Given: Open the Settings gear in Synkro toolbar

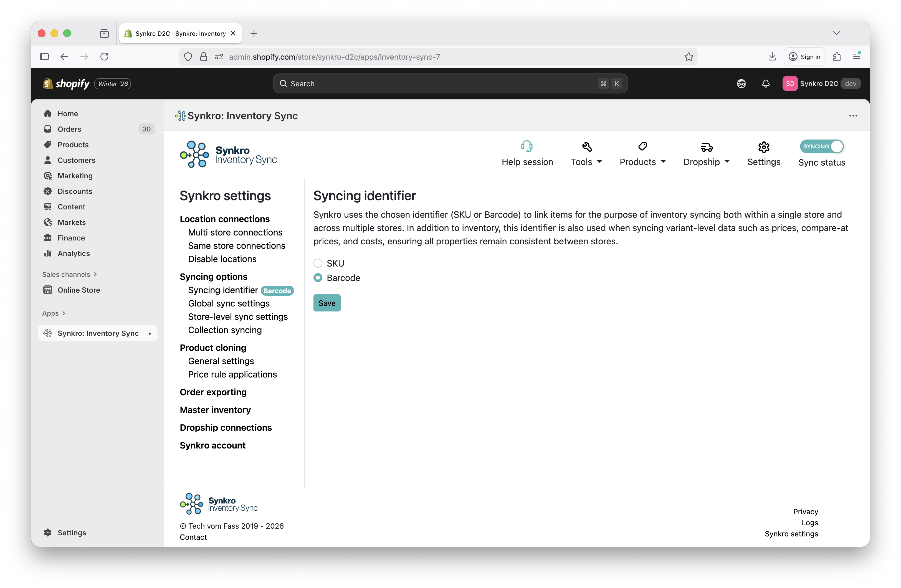Looking at the screenshot, I should [x=763, y=147].
